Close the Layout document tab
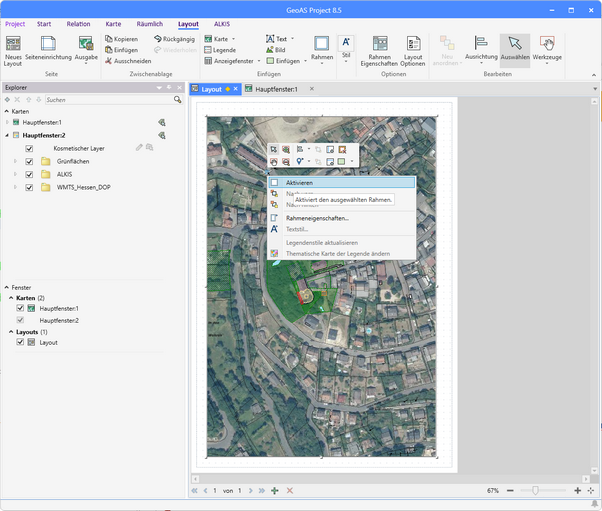This screenshot has width=602, height=511. coord(235,89)
